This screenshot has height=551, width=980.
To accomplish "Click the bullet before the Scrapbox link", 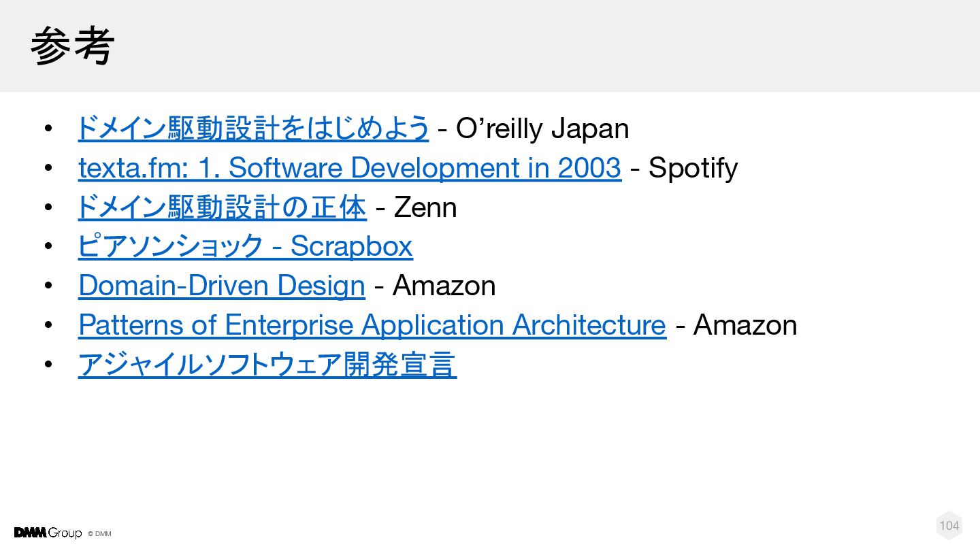I will click(48, 247).
